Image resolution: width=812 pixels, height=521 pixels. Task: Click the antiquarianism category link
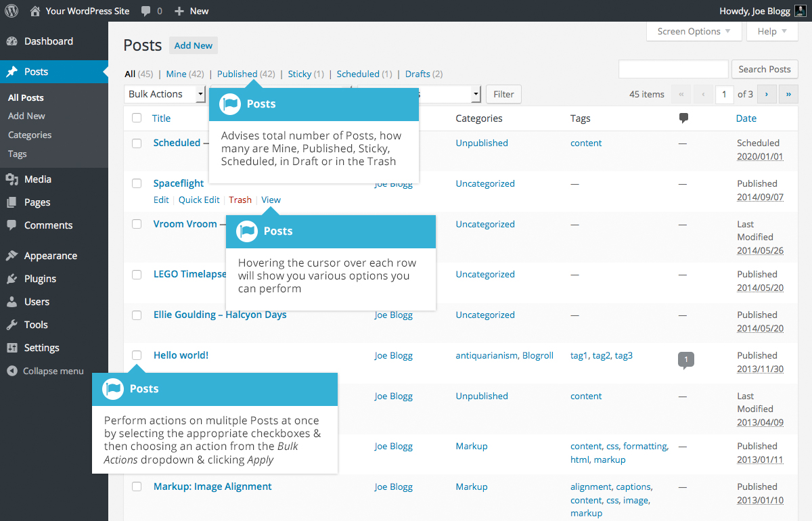tap(487, 355)
